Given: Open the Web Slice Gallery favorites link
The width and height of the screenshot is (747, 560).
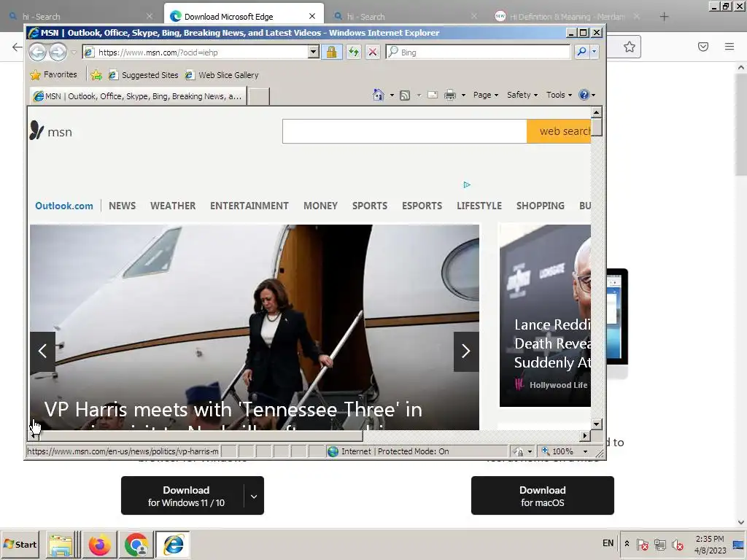Looking at the screenshot, I should 222,75.
